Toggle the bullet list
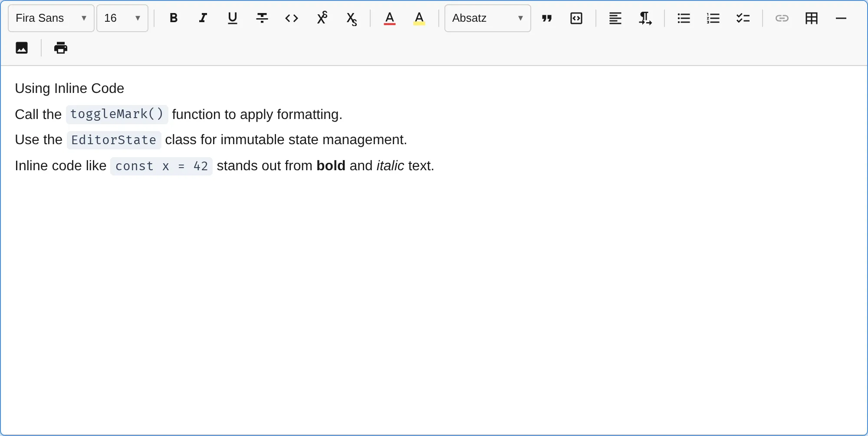 pos(683,18)
